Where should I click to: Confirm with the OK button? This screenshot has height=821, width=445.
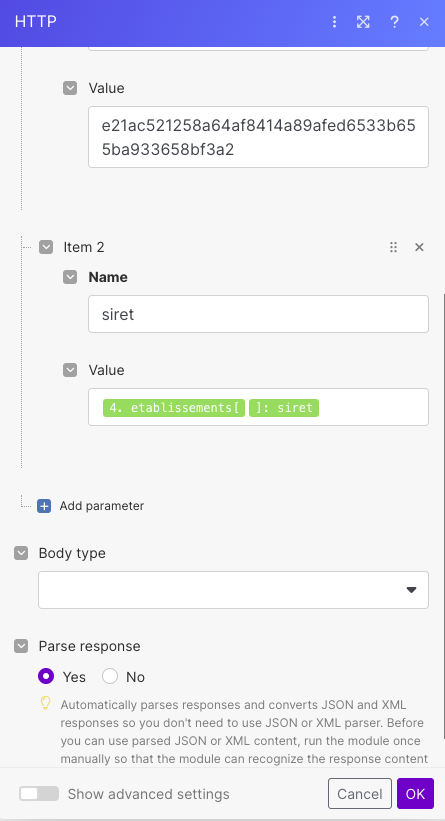415,794
